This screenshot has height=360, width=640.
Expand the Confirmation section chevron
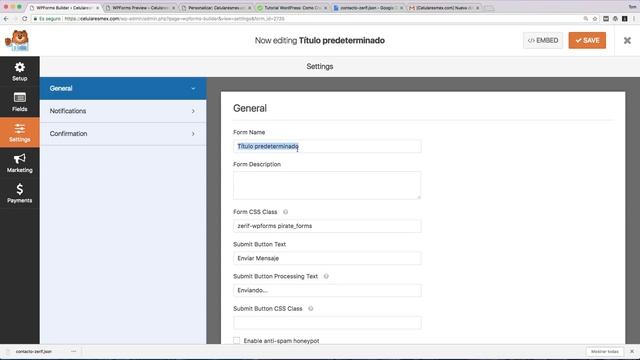tap(193, 134)
